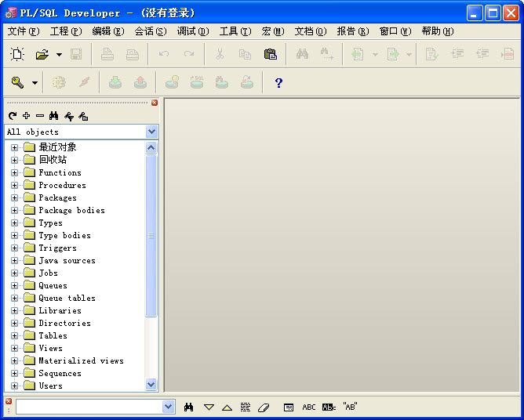Click the Open folder toolbar icon
This screenshot has width=524, height=420.
pyautogui.click(x=42, y=54)
